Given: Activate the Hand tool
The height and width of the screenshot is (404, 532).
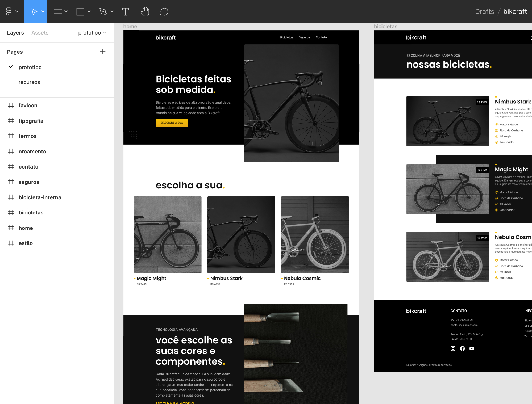Looking at the screenshot, I should point(145,11).
